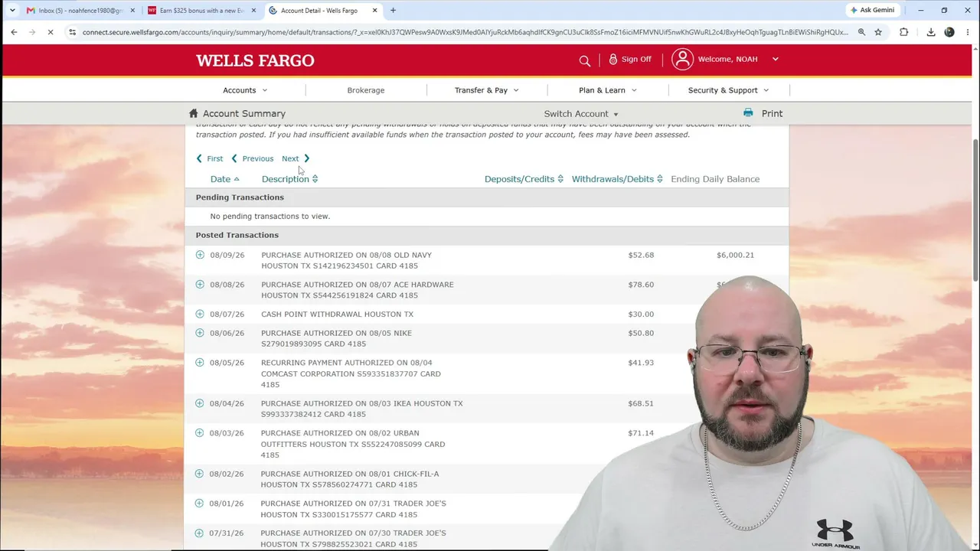
Task: Open the Chrome three-dot menu
Action: [967, 32]
